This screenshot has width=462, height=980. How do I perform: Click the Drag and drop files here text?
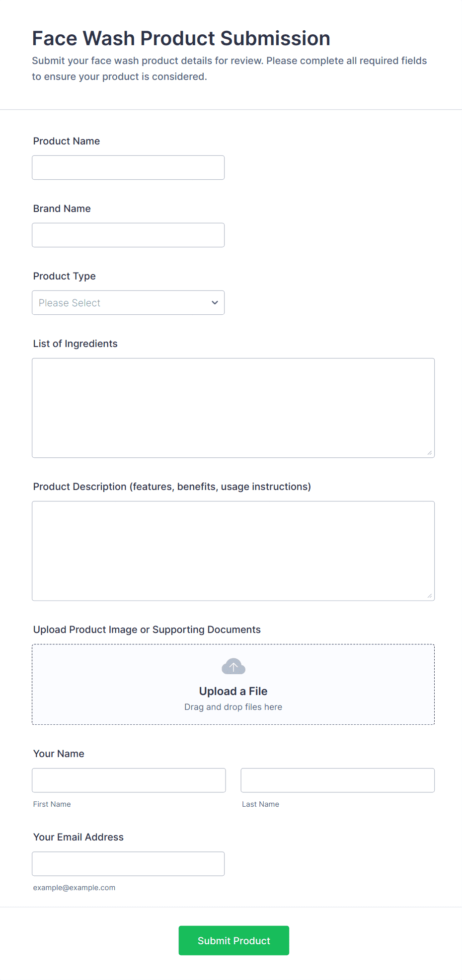click(x=233, y=707)
